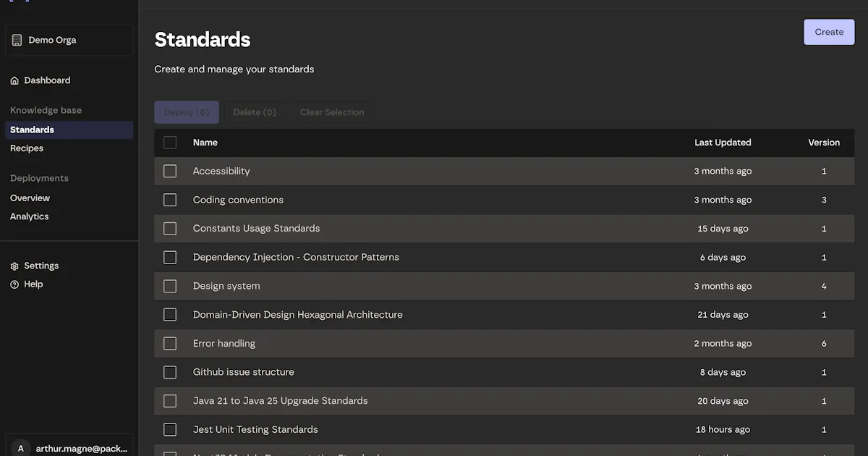Open Java 21 to Java 25 Upgrade Standards

tap(281, 400)
